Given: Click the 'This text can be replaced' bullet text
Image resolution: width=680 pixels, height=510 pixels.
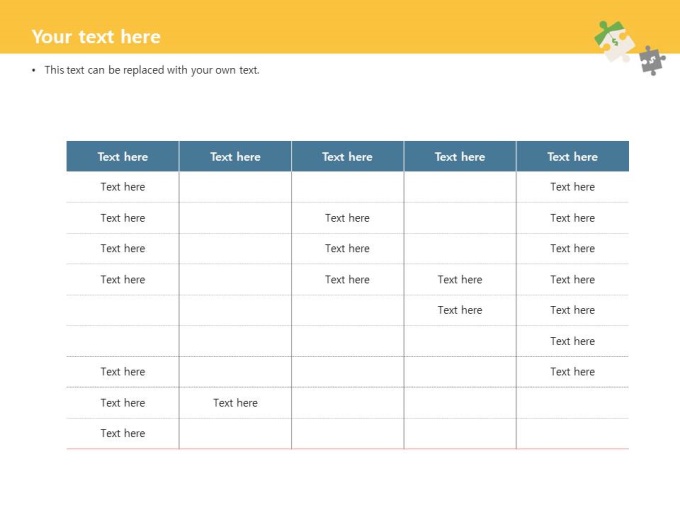Looking at the screenshot, I should pyautogui.click(x=152, y=70).
